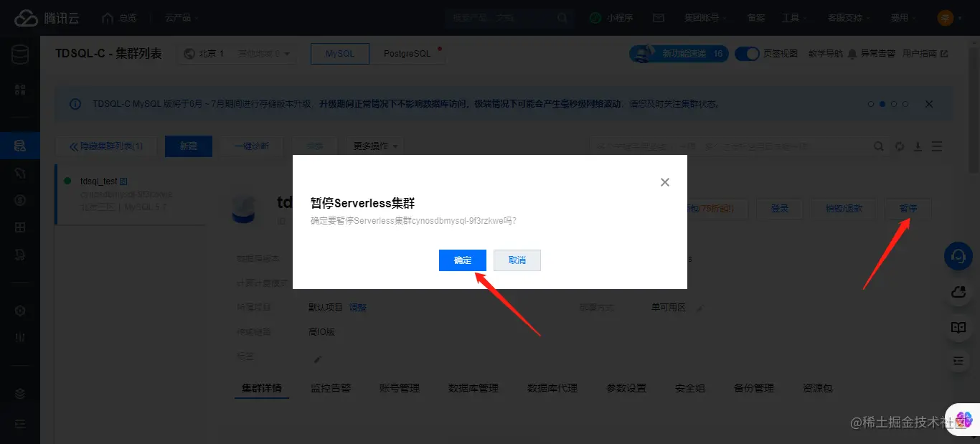The width and height of the screenshot is (980, 444).
Task: Click the user avatar in top bar
Action: 946,18
